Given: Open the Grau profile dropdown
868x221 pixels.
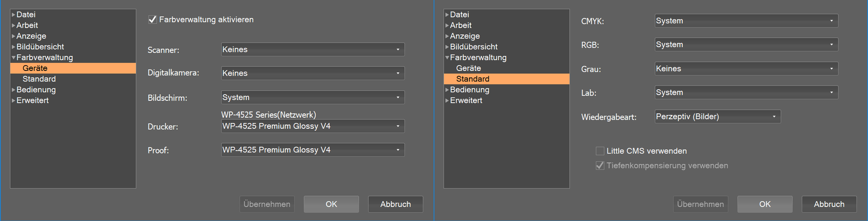Looking at the screenshot, I should [746, 69].
